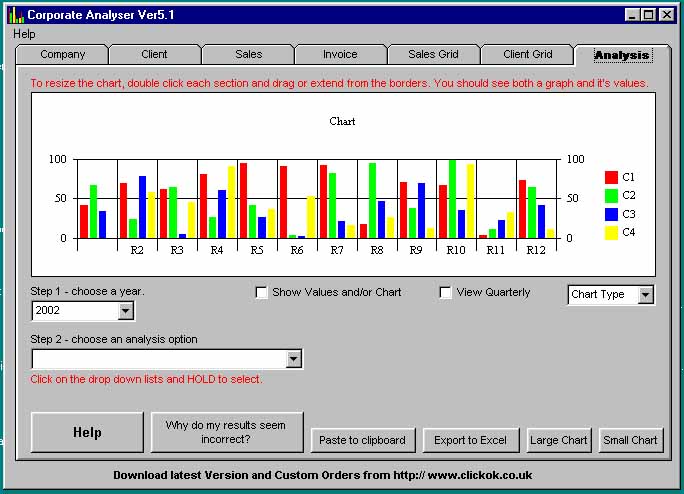The height and width of the screenshot is (494, 684).
Task: Click inside the empty analysis option field
Action: 159,359
